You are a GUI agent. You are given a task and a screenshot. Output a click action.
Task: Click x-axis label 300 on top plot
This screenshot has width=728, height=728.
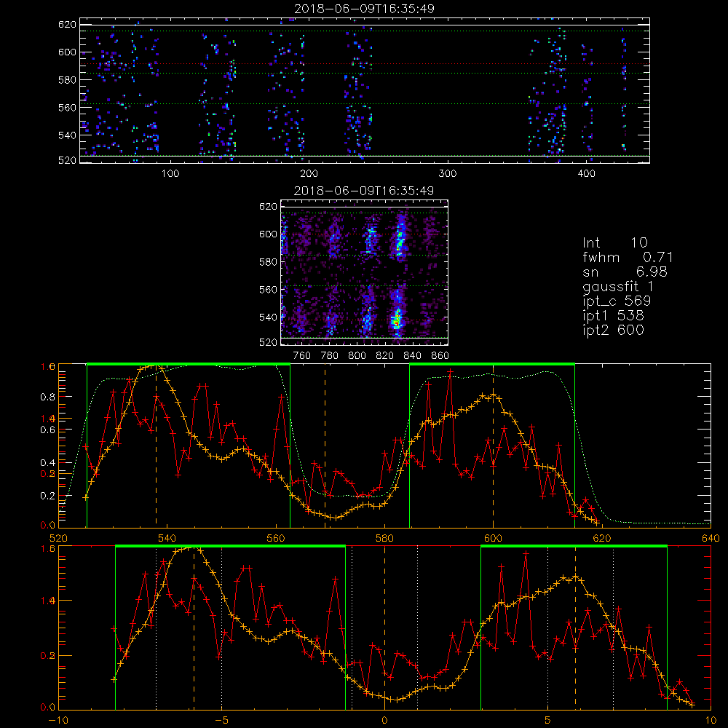click(448, 174)
